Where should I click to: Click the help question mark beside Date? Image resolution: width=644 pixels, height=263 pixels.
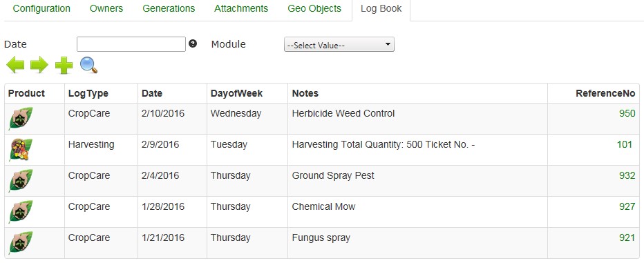[193, 43]
